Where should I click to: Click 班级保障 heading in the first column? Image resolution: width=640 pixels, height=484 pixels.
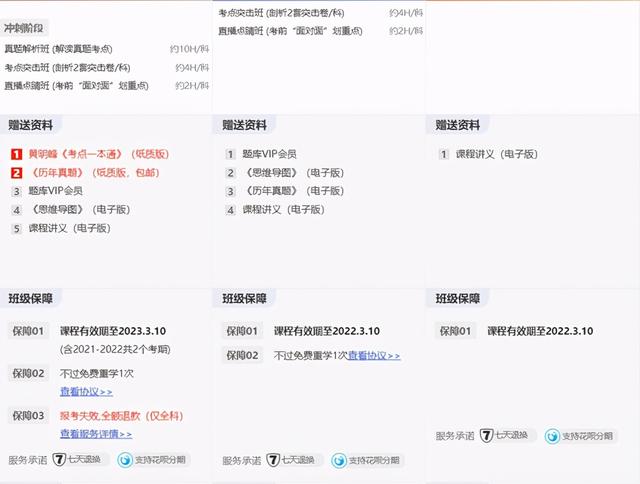(31, 298)
